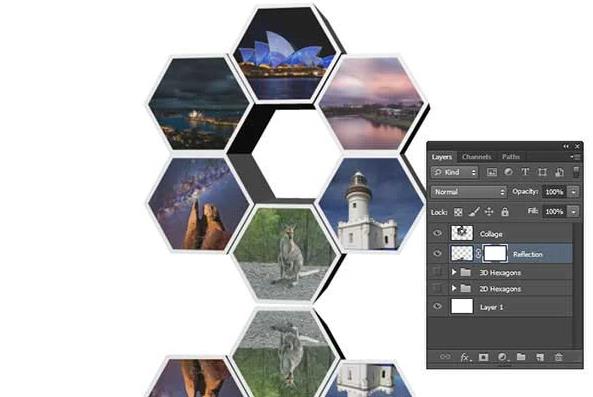Collapse Layers panel with double-arrow icon
This screenshot has height=397, width=593.
click(566, 146)
